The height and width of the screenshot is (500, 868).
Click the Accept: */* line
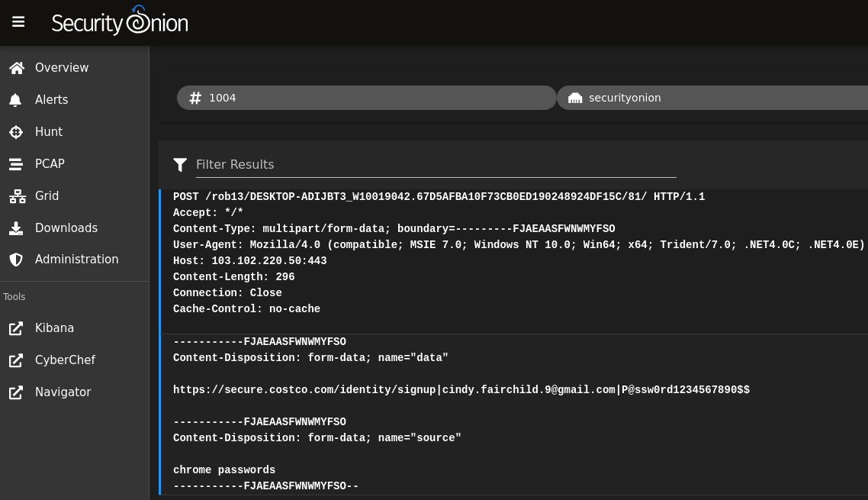coord(208,213)
